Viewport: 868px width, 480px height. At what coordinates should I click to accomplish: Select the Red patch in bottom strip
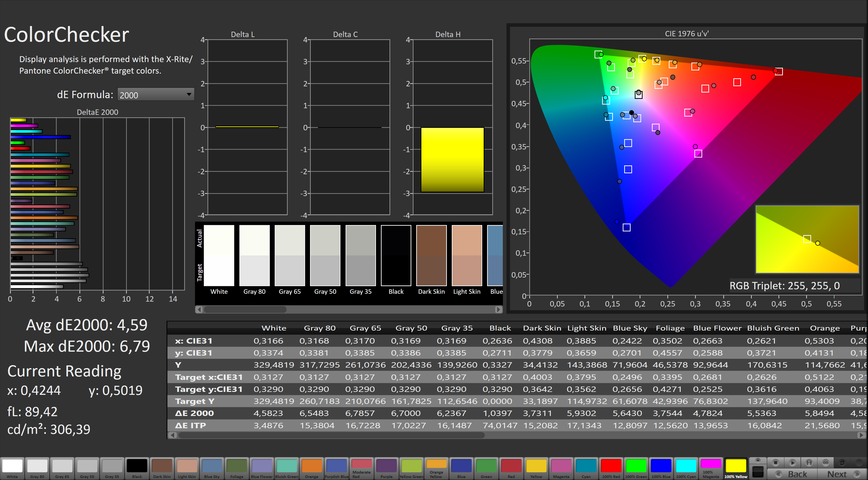pyautogui.click(x=511, y=468)
